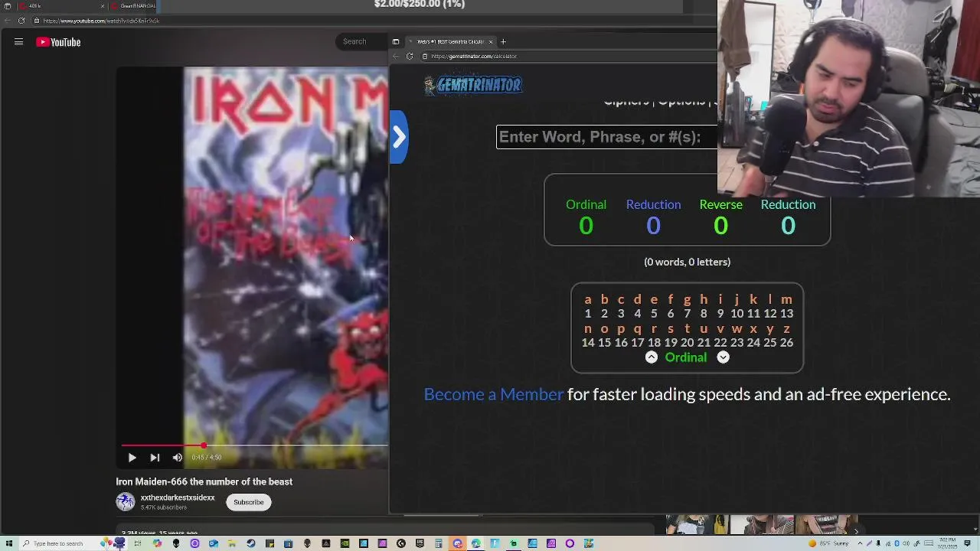Open the notification center icon
The width and height of the screenshot is (980, 551).
coord(967,543)
